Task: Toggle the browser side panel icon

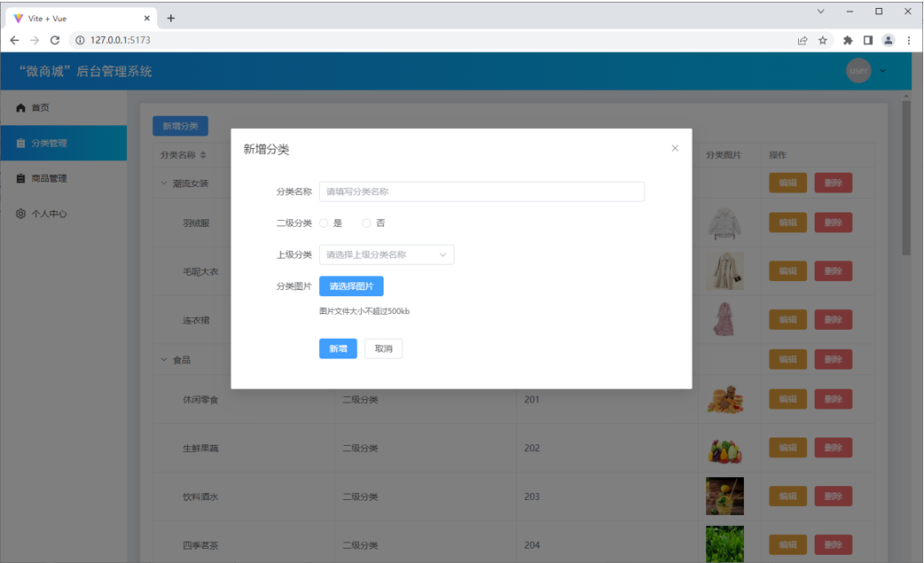Action: click(x=868, y=40)
